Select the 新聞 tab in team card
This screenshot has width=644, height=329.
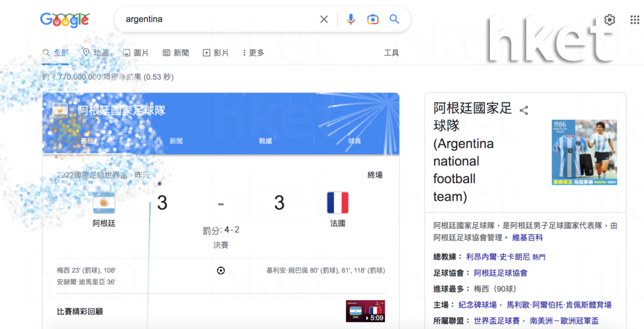tap(176, 141)
